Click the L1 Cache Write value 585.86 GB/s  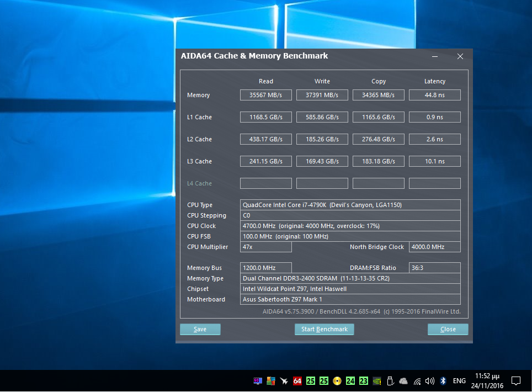click(x=322, y=117)
